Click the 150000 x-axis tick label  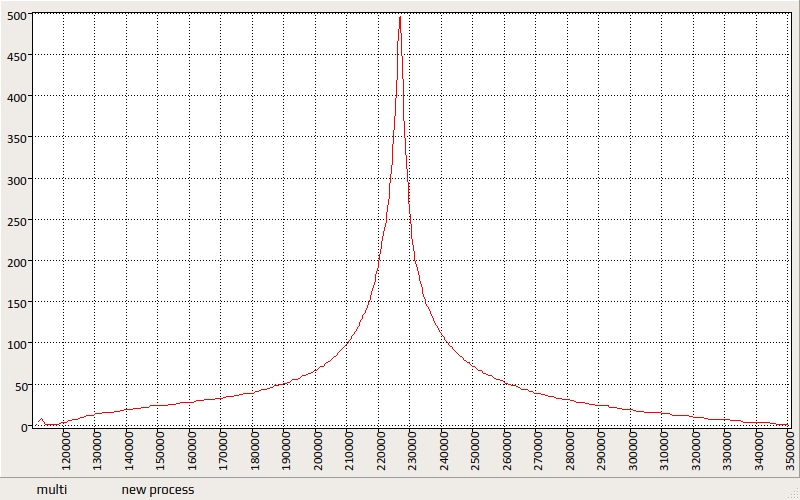pos(160,451)
